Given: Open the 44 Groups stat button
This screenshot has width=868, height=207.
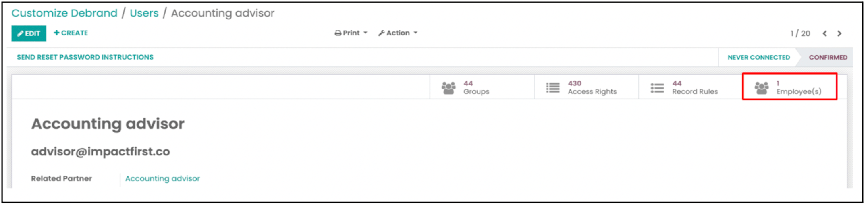Looking at the screenshot, I should [482, 87].
